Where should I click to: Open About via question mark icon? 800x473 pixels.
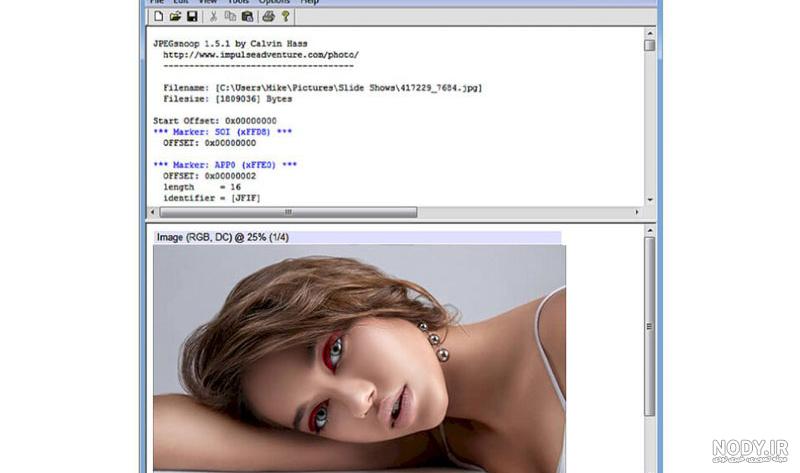point(286,16)
